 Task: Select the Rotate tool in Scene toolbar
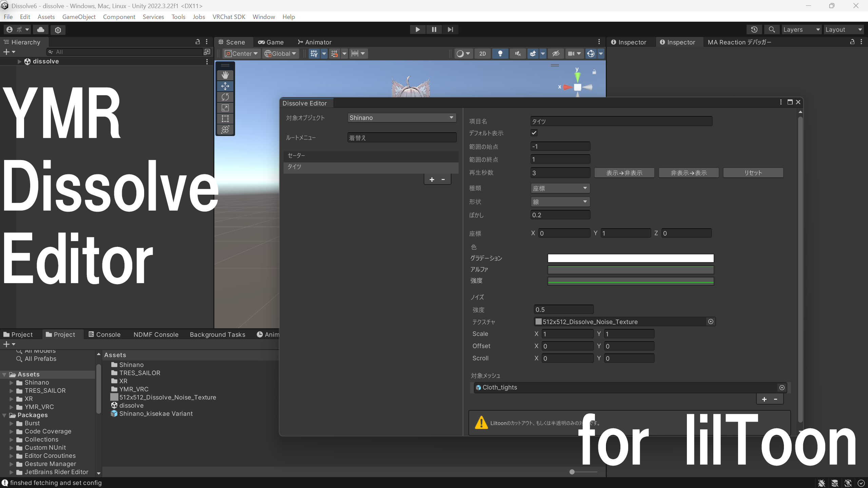pyautogui.click(x=225, y=97)
